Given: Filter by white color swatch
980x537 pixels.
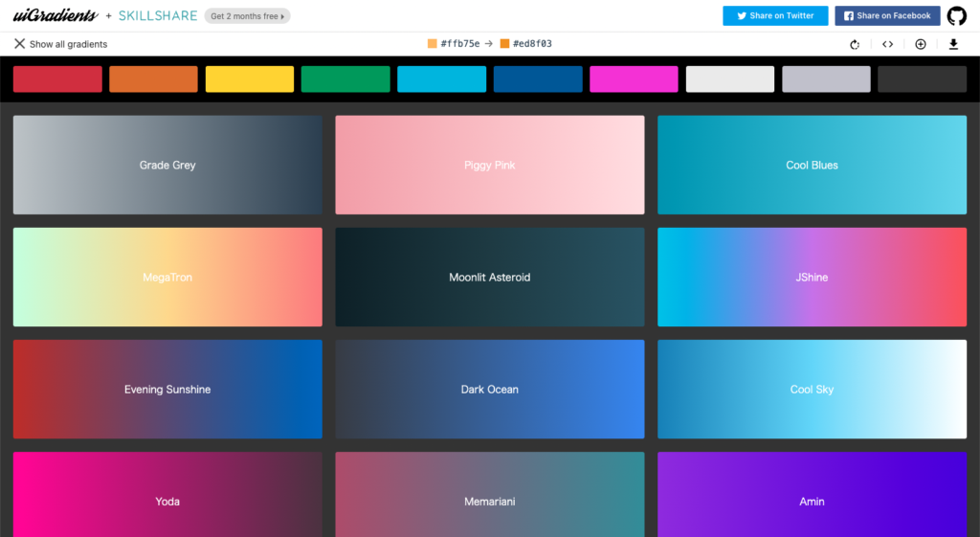Looking at the screenshot, I should click(x=730, y=79).
